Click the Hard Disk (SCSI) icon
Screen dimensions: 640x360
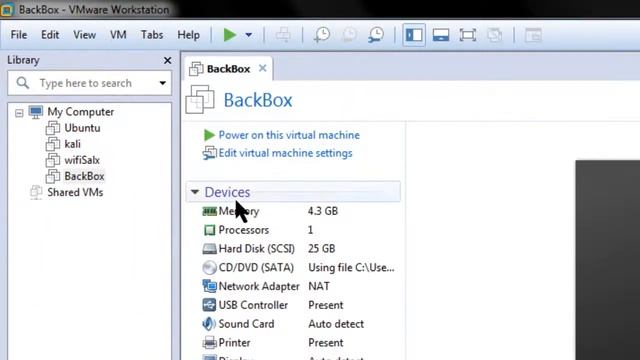click(209, 249)
